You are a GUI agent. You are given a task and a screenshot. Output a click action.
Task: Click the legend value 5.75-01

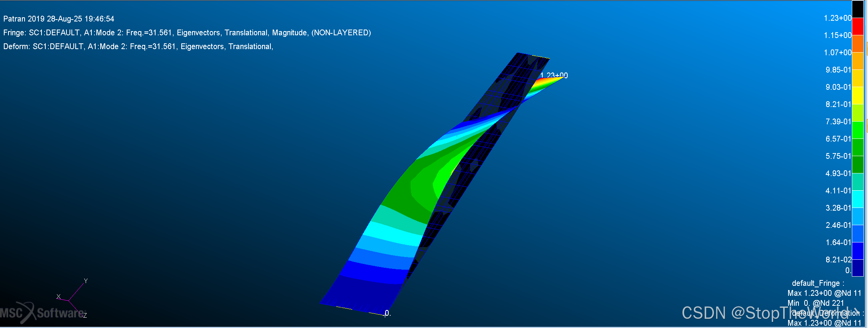point(838,156)
